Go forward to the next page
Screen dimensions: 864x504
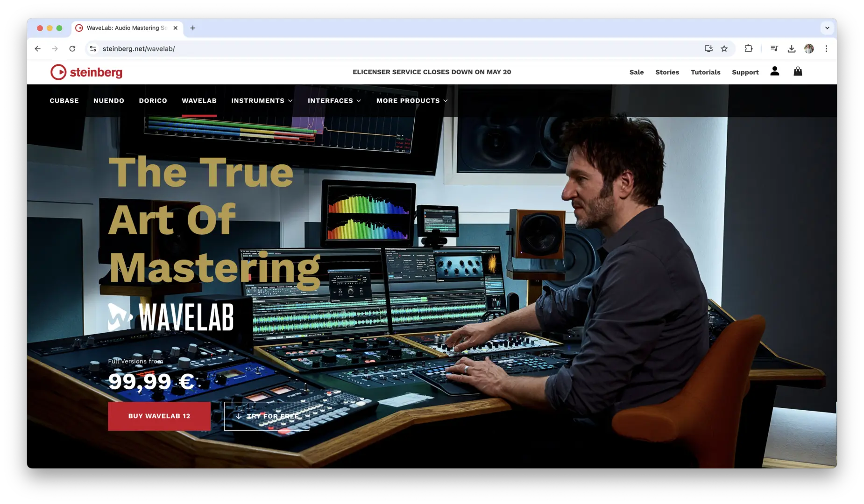coord(55,49)
